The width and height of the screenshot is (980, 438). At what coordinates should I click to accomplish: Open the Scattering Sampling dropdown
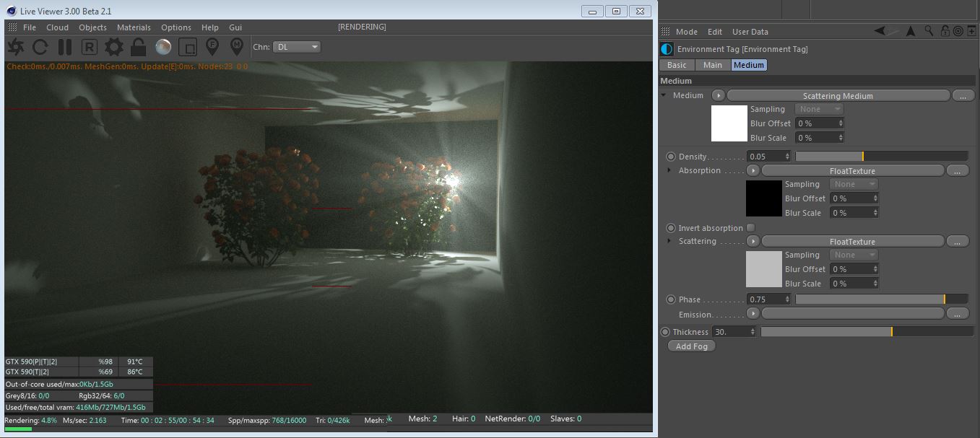click(854, 255)
